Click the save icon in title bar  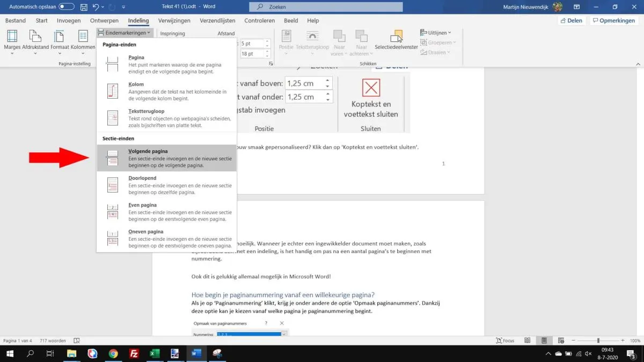tap(83, 7)
